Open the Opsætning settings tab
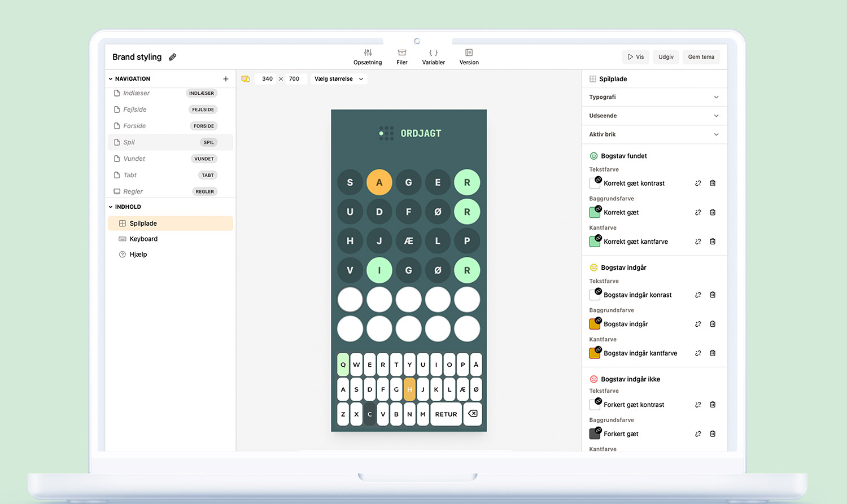Image resolution: width=847 pixels, height=504 pixels. (368, 57)
